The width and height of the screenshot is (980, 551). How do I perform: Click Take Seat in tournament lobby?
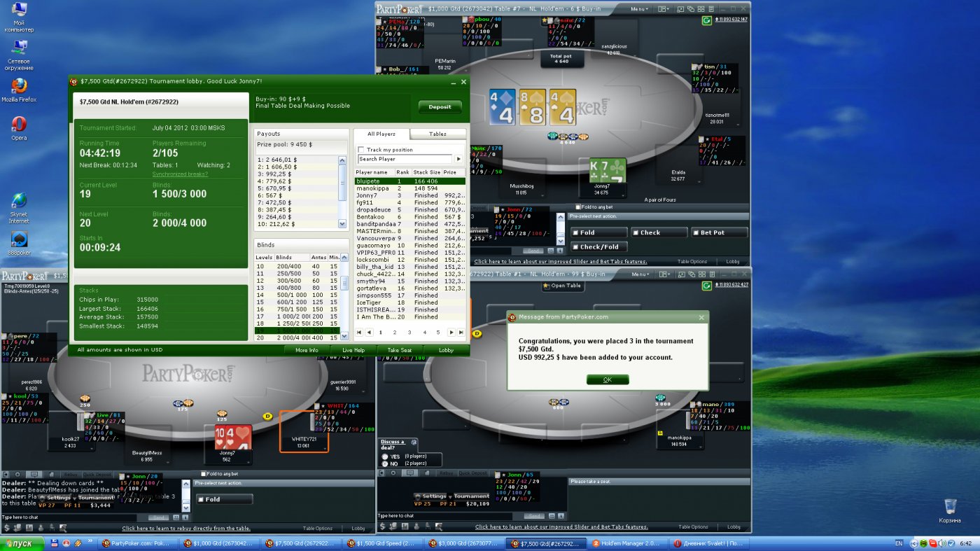click(399, 350)
